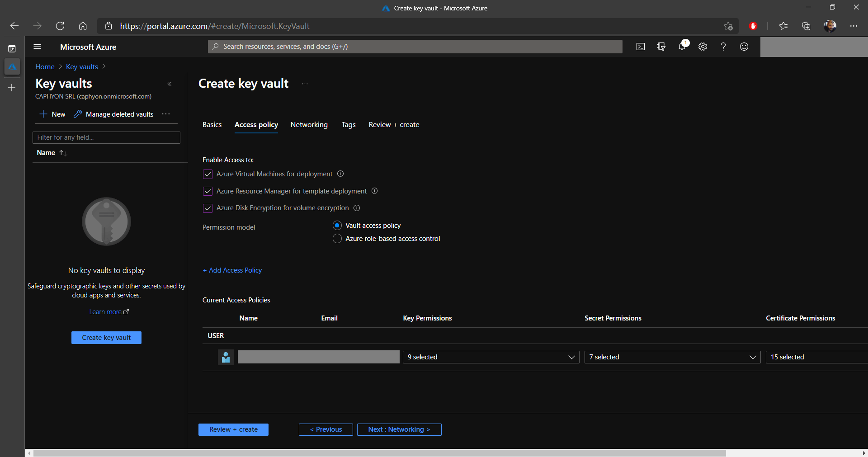
Task: Click New in the Key vaults toolbar
Action: tap(52, 114)
